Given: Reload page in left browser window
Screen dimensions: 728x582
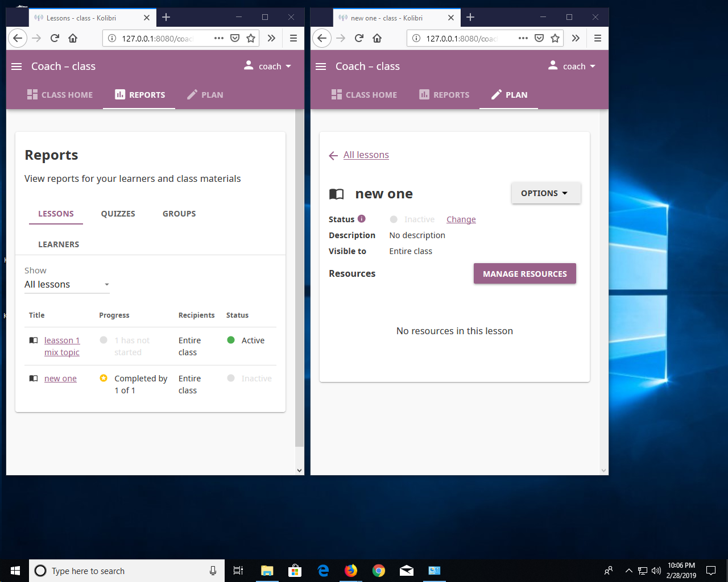Looking at the screenshot, I should [55, 38].
